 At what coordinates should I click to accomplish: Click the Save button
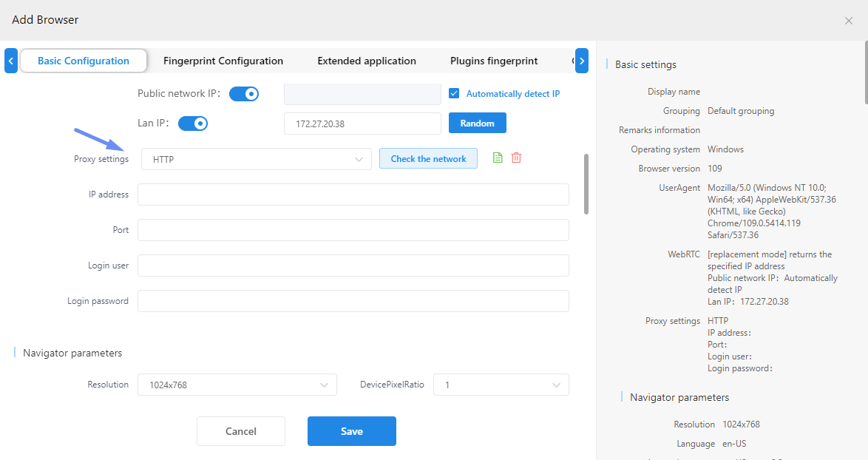[351, 431]
